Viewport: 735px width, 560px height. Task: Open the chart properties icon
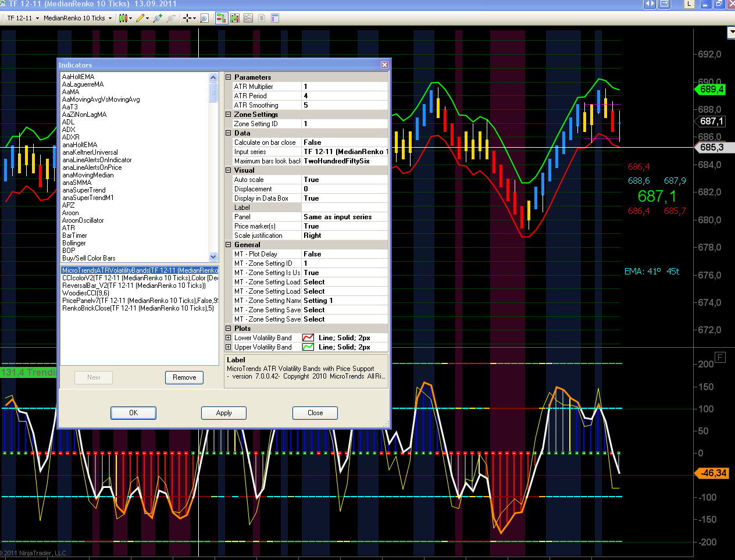[275, 18]
